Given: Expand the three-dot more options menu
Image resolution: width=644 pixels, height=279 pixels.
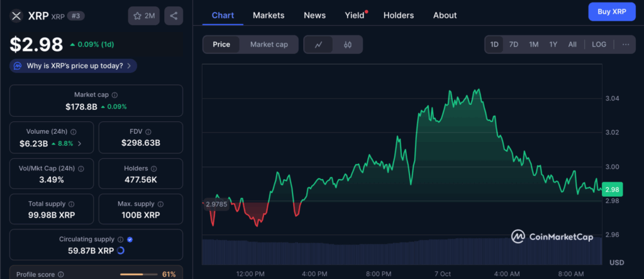Looking at the screenshot, I should [x=625, y=45].
